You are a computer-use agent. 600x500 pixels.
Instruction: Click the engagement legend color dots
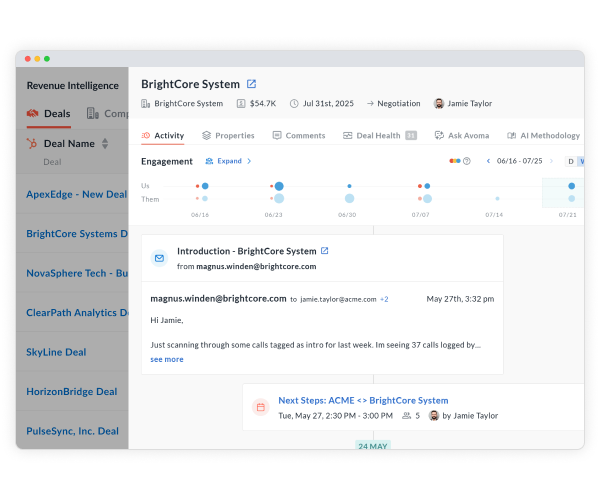click(x=455, y=161)
